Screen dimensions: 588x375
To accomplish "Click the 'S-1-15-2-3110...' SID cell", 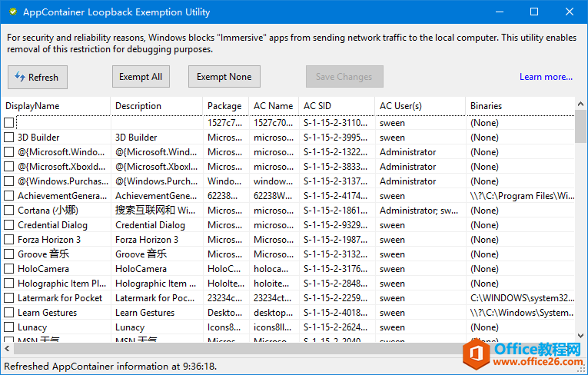I will tap(337, 123).
